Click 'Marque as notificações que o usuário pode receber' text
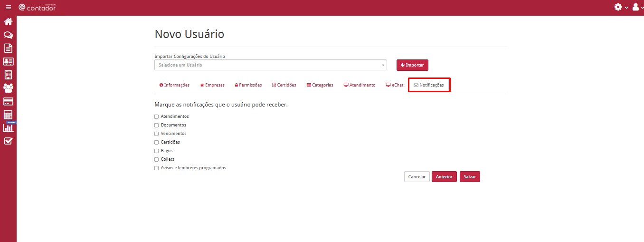Viewport: 644px width, 242px height. click(x=221, y=105)
